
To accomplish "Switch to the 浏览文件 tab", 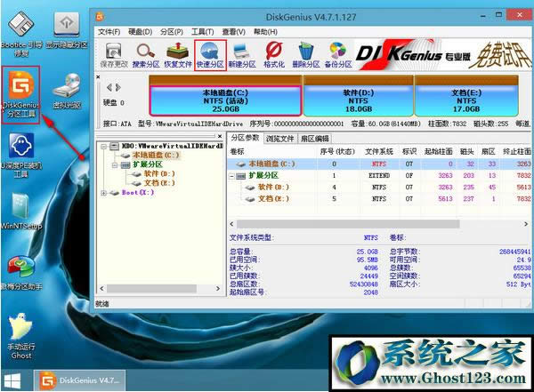I will coord(282,139).
